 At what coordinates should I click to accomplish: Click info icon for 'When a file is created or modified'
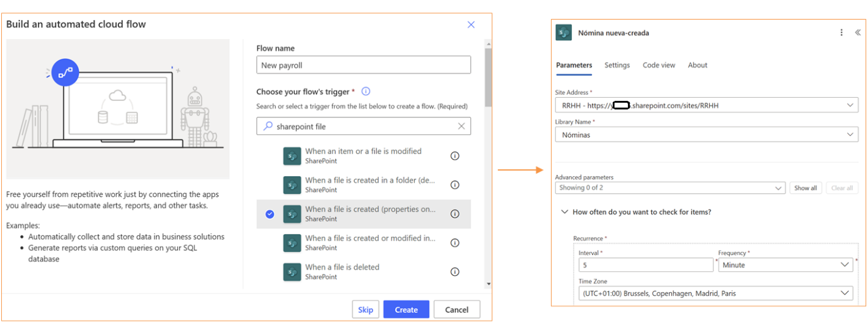[x=454, y=243]
